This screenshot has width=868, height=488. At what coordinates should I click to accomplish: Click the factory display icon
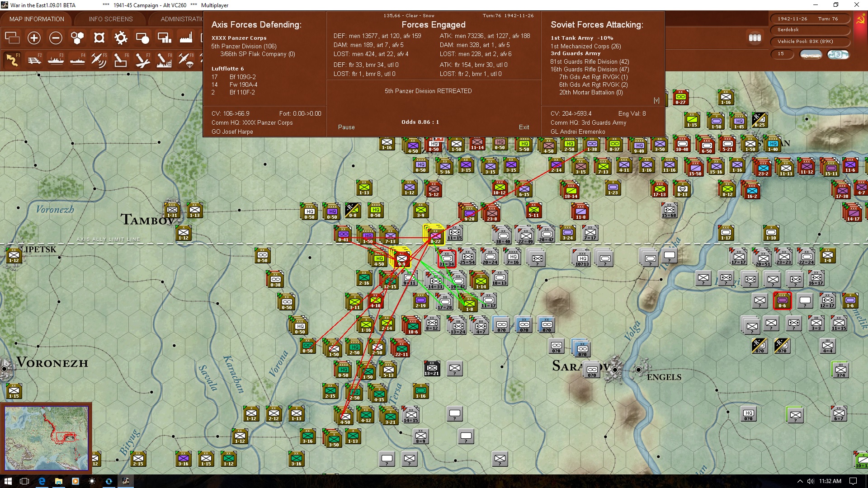tap(186, 38)
